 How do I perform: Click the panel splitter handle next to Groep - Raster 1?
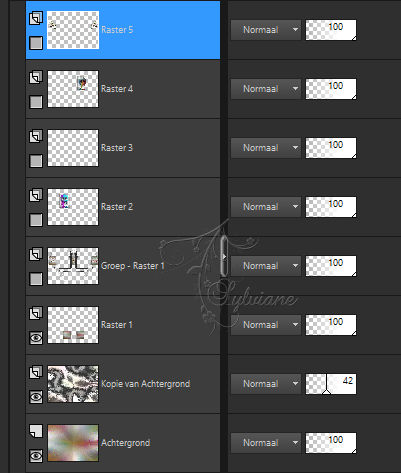tap(224, 256)
